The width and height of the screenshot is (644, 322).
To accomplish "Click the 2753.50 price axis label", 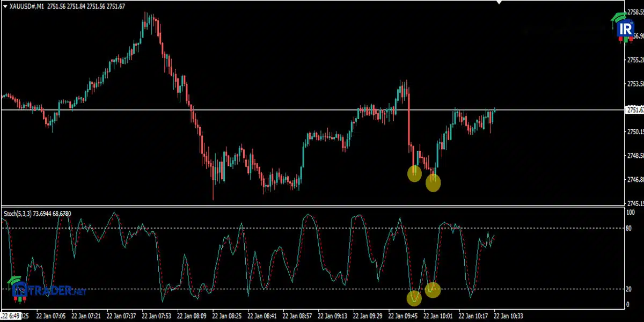I will point(635,84).
